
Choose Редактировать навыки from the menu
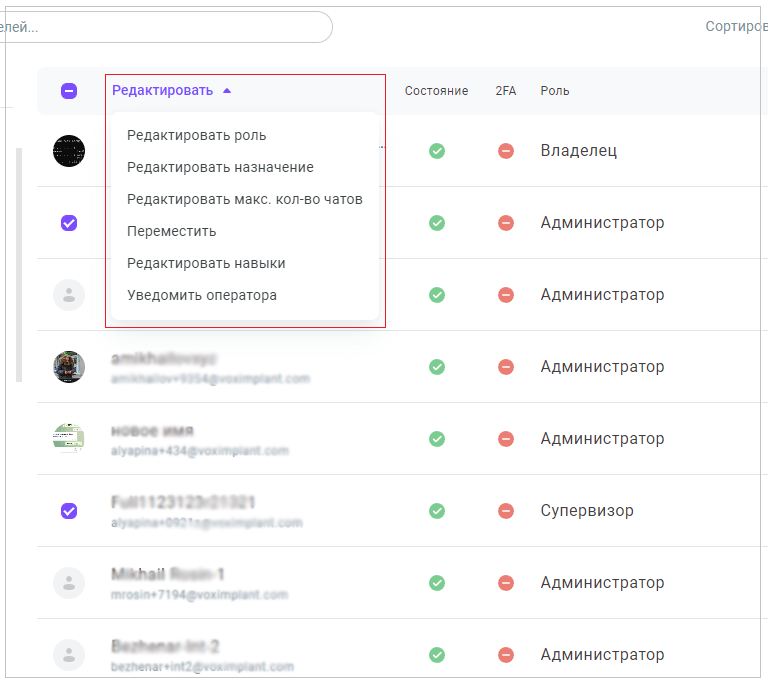click(206, 263)
